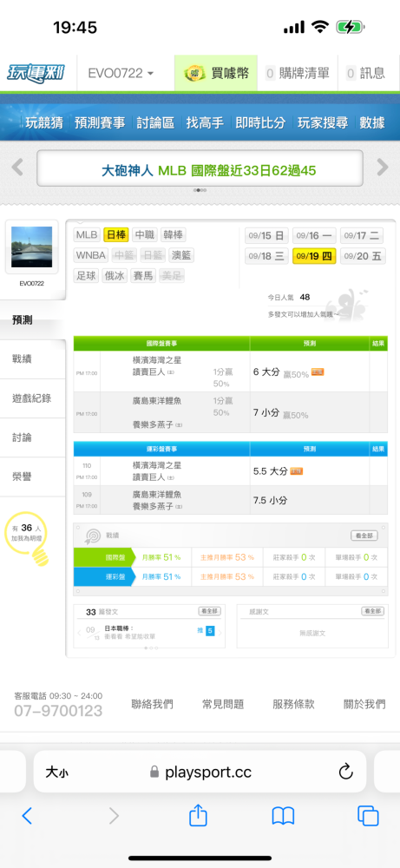Select the 日棒 league filter
400x868 pixels.
click(x=116, y=234)
